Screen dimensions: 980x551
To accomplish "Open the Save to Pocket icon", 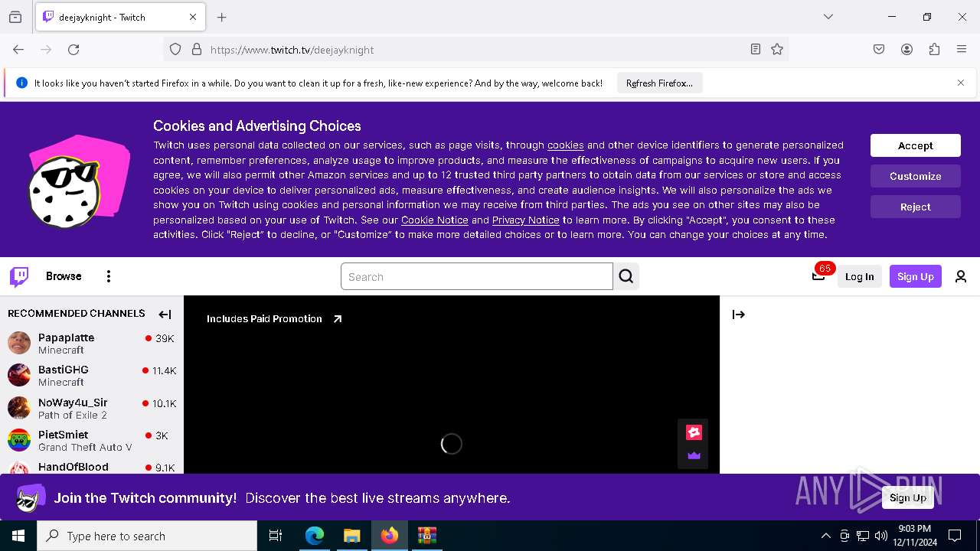I will (879, 50).
